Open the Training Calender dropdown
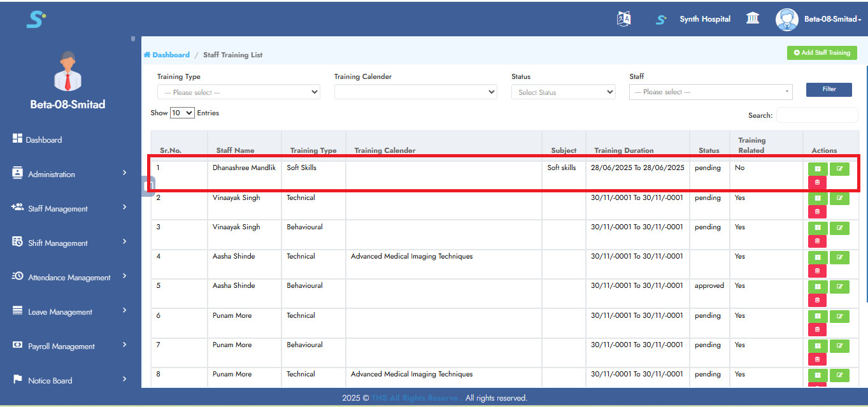The height and width of the screenshot is (407, 868). click(415, 92)
